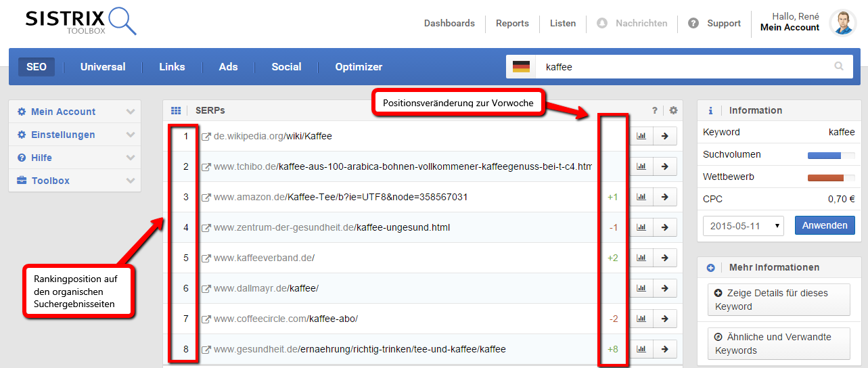Click the SERPs grid view icon

coord(176,110)
